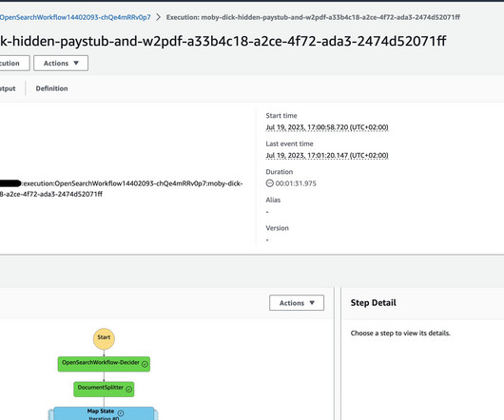Click the OpenSearchWorkflow-Decider success check icon
The image size is (504, 420).
145,364
